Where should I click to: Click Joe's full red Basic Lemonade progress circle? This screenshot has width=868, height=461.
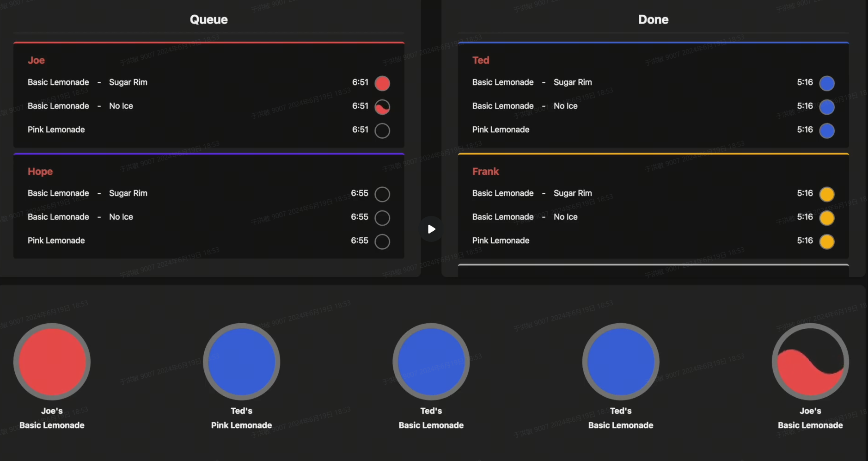pyautogui.click(x=52, y=362)
